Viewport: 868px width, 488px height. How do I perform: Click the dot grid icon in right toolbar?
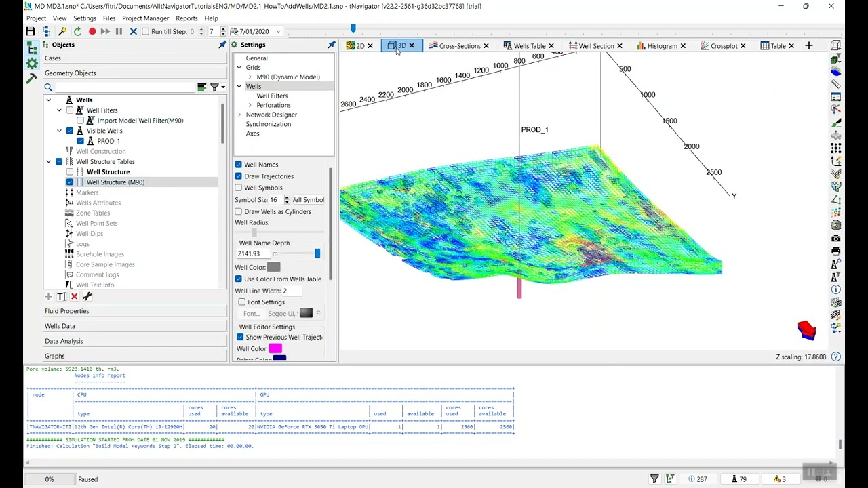835,148
